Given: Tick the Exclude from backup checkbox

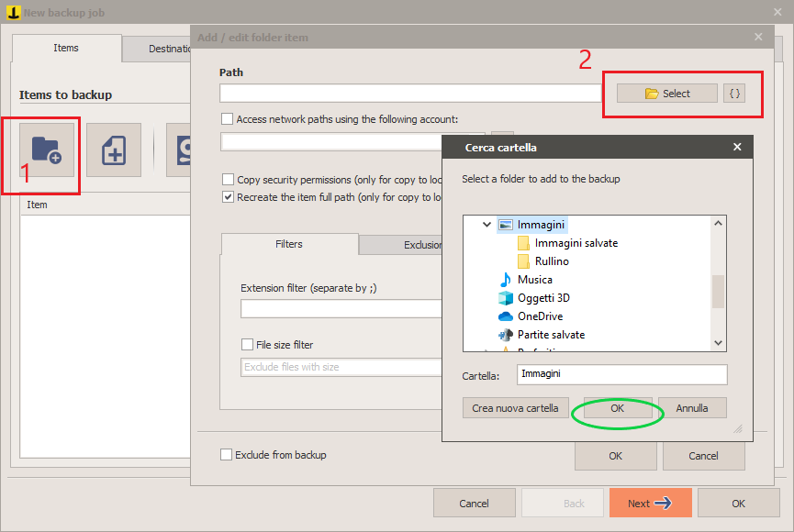Looking at the screenshot, I should (x=227, y=455).
